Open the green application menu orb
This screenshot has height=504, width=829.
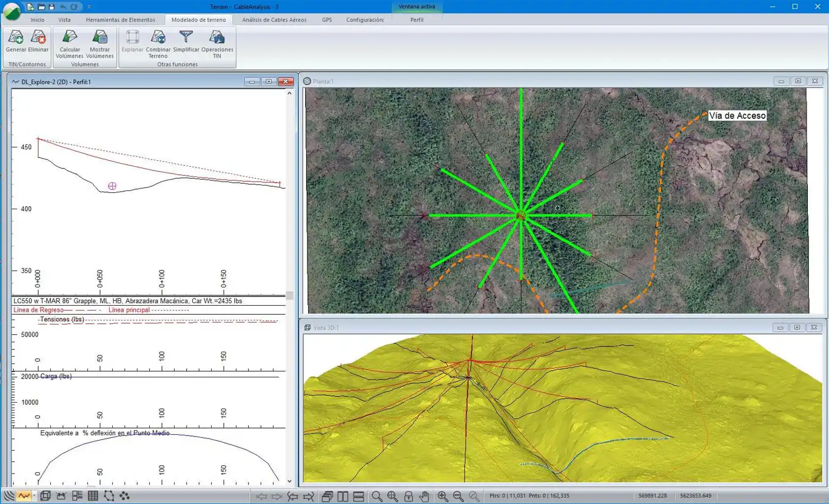[x=12, y=12]
